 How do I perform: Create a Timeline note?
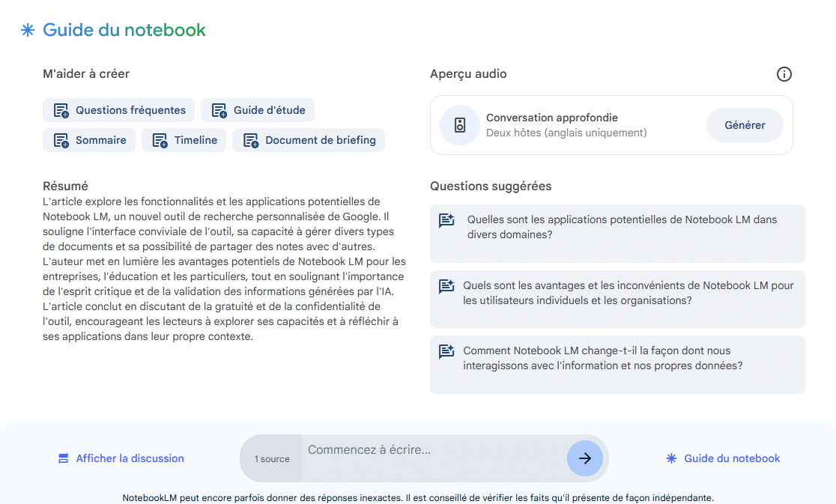pyautogui.click(x=184, y=140)
